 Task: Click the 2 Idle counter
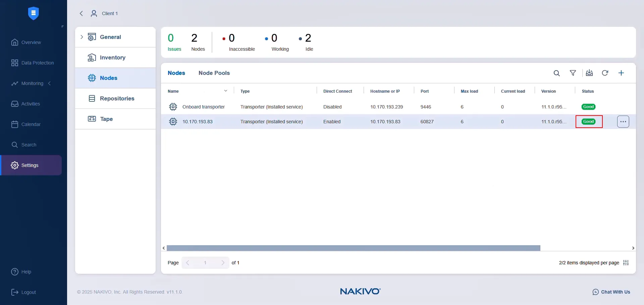coord(306,42)
